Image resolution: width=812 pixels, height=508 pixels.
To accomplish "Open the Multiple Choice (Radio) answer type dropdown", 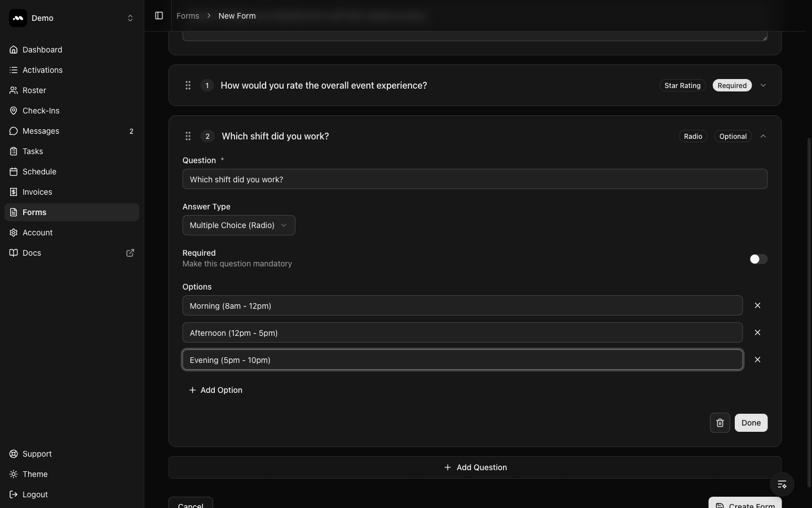I will click(239, 225).
